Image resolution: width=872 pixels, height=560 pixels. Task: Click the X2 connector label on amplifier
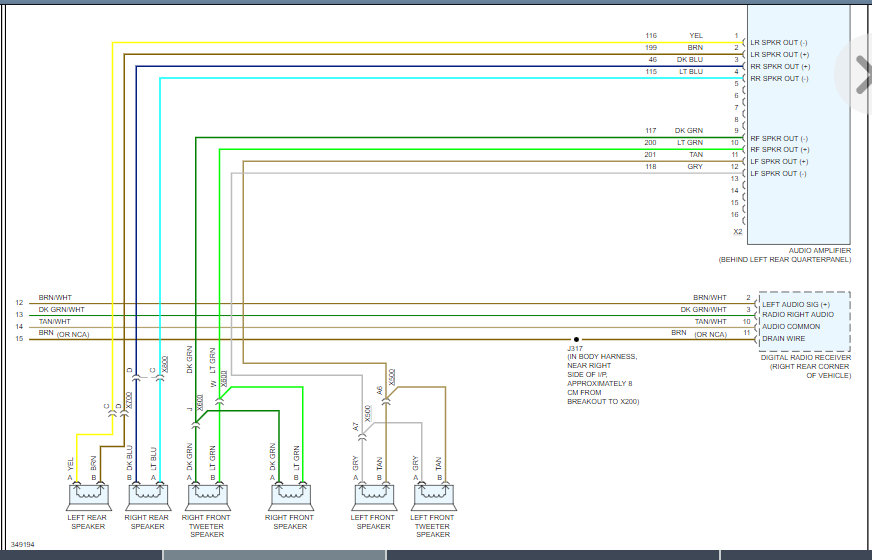coord(737,231)
